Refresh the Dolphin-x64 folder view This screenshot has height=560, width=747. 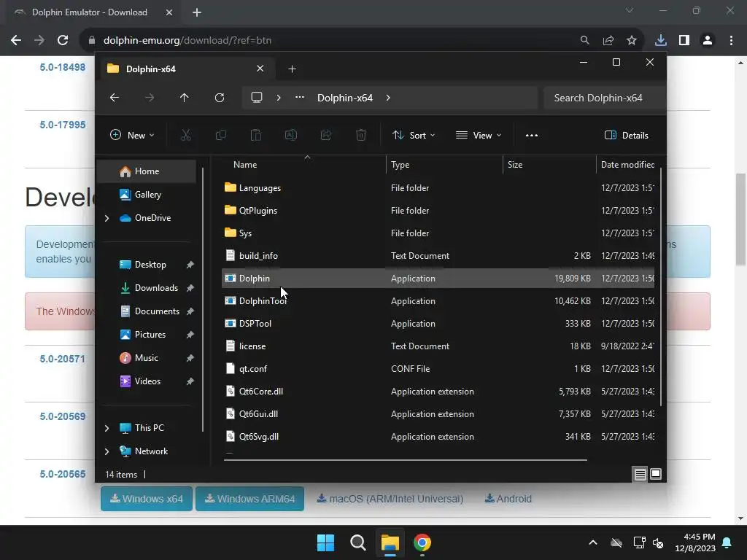pos(220,98)
